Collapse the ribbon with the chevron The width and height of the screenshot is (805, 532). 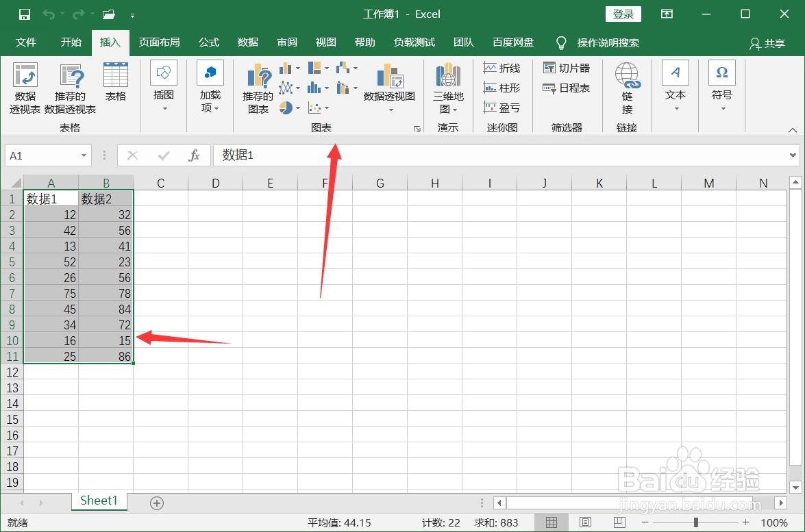point(793,130)
